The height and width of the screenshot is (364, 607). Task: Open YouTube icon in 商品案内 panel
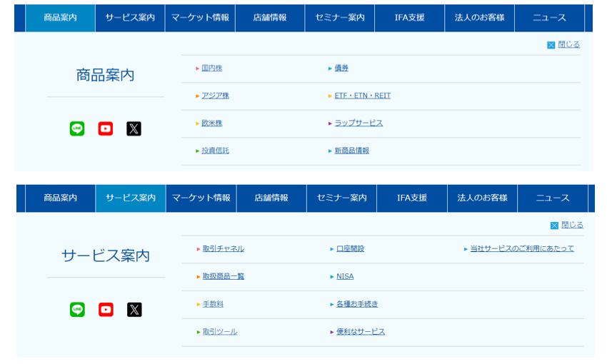(x=105, y=128)
